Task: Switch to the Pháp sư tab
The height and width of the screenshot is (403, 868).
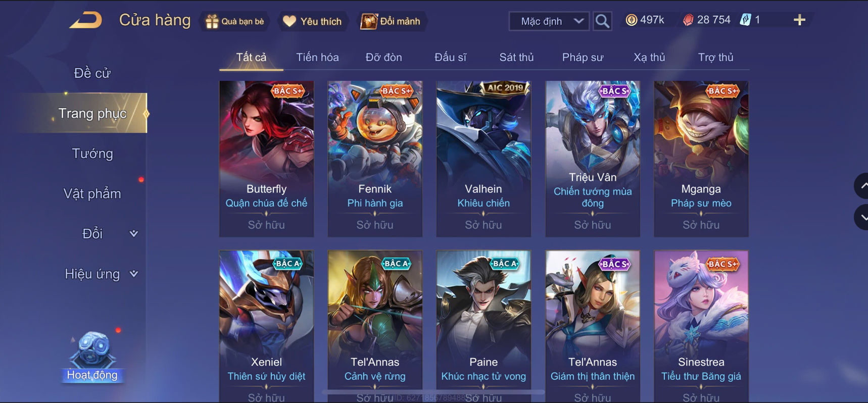Action: click(x=583, y=57)
